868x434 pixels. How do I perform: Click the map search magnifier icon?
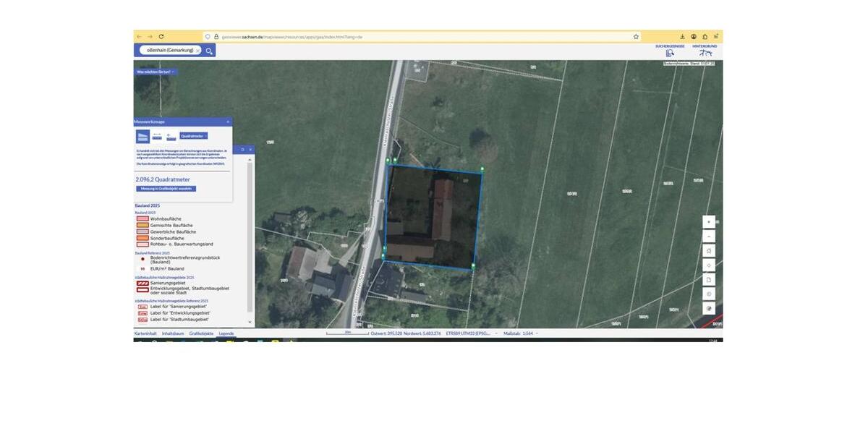coord(209,51)
